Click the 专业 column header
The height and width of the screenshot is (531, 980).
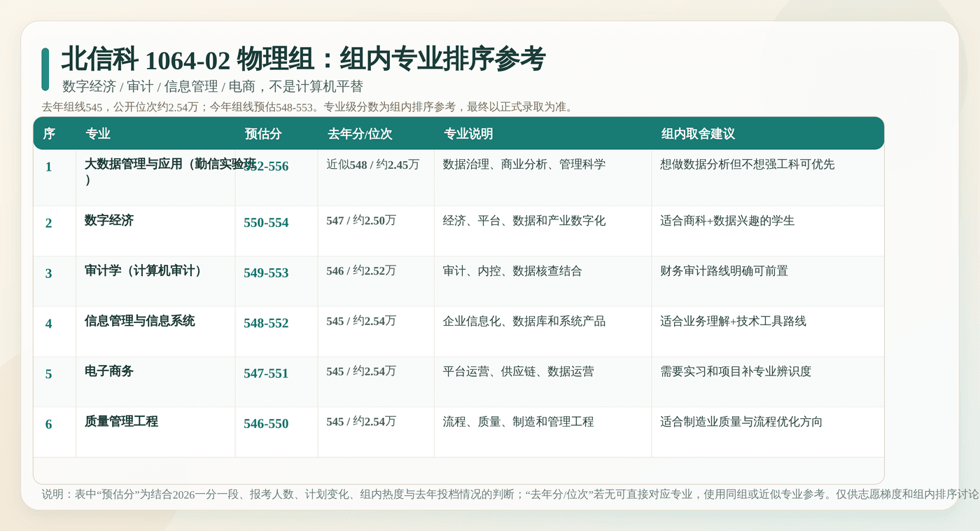pos(98,134)
